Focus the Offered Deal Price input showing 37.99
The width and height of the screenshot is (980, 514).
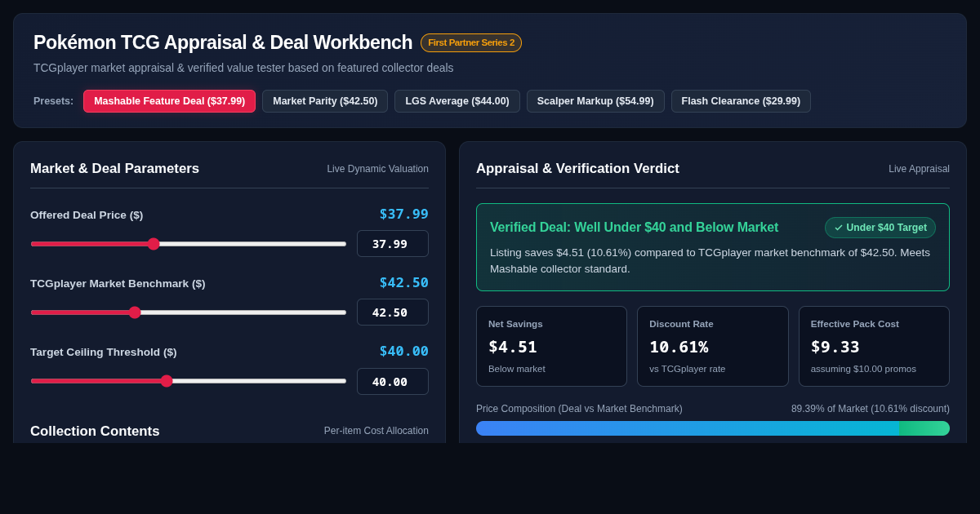(x=393, y=244)
